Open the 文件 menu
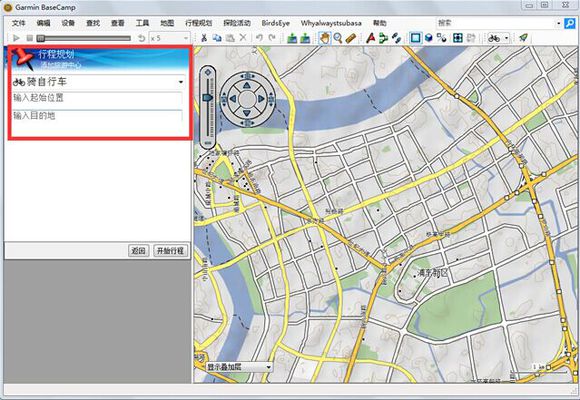Screen dimensions: 580x400 [x=18, y=23]
